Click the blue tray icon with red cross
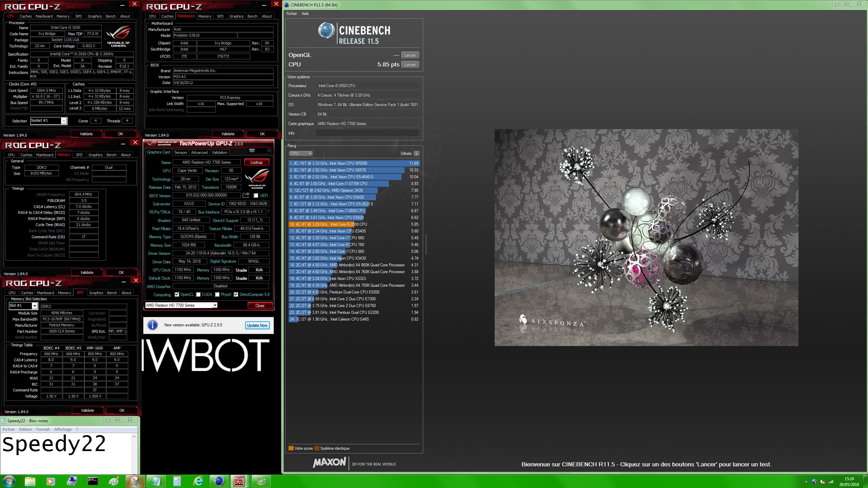This screenshot has width=868, height=488. [x=814, y=482]
